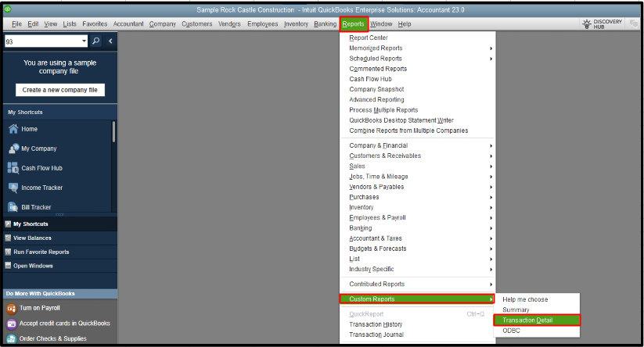Choose Transaction Detail from submenu
This screenshot has width=644, height=347.
click(x=537, y=320)
